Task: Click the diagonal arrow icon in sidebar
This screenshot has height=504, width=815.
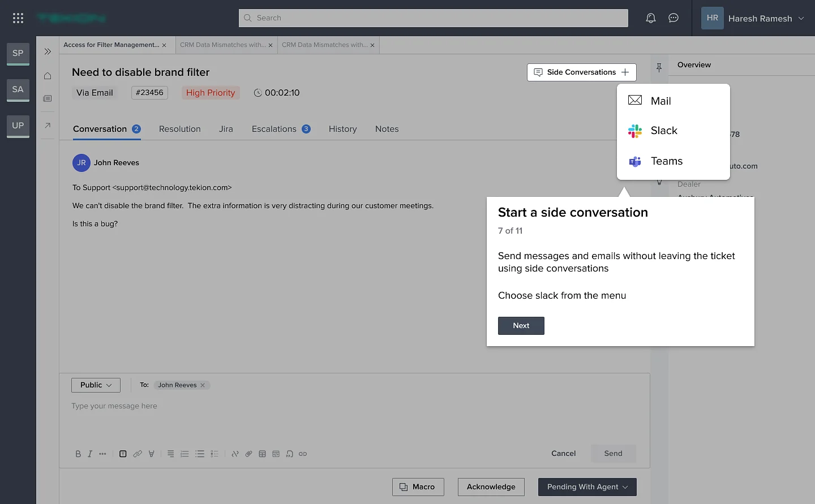Action: tap(48, 125)
